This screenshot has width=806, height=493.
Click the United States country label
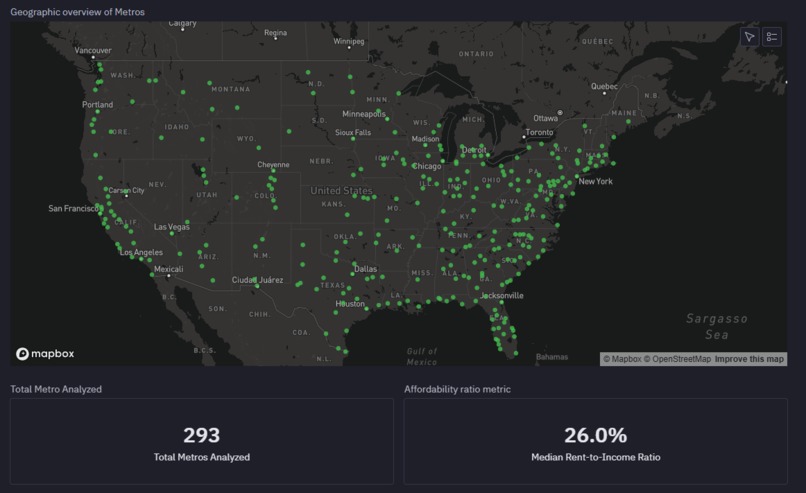tap(341, 191)
